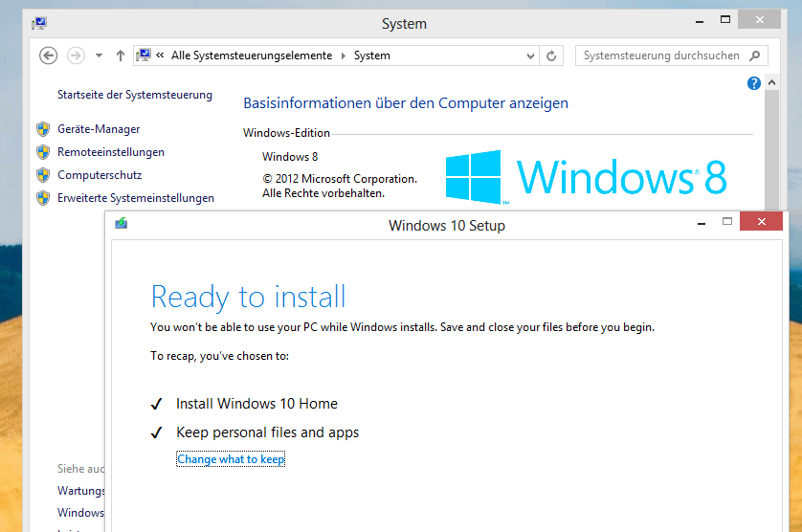
Task: Close the Windows 10 Setup window
Action: coord(761,221)
